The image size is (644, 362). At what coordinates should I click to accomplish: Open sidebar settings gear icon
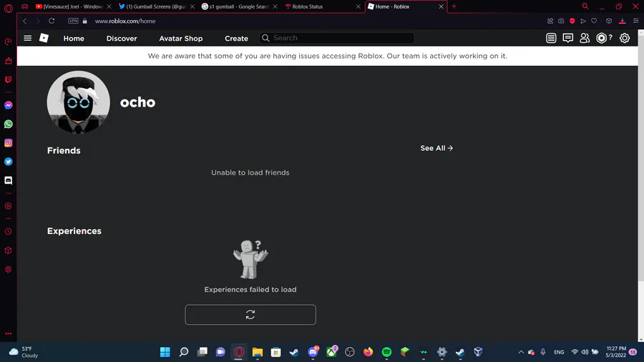[x=8, y=269]
